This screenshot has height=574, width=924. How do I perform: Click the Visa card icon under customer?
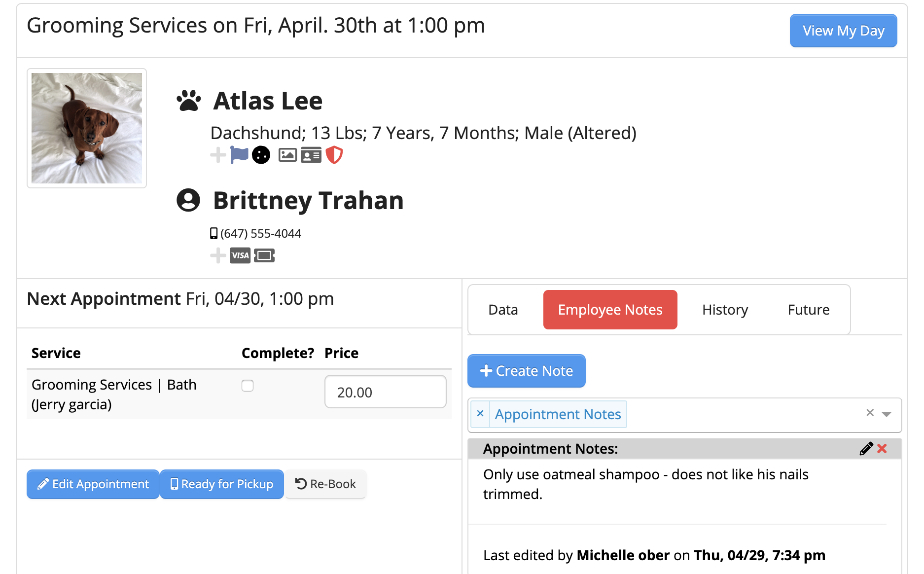coord(240,255)
